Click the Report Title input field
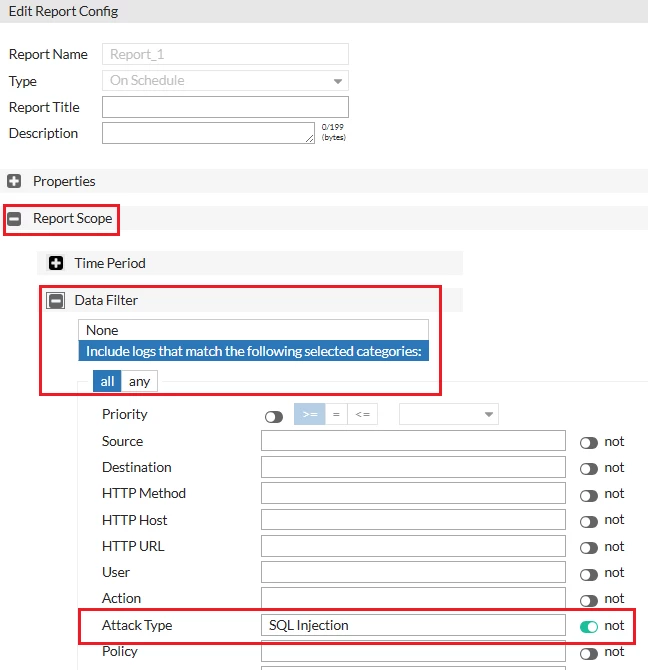The width and height of the screenshot is (648, 670). [225, 107]
